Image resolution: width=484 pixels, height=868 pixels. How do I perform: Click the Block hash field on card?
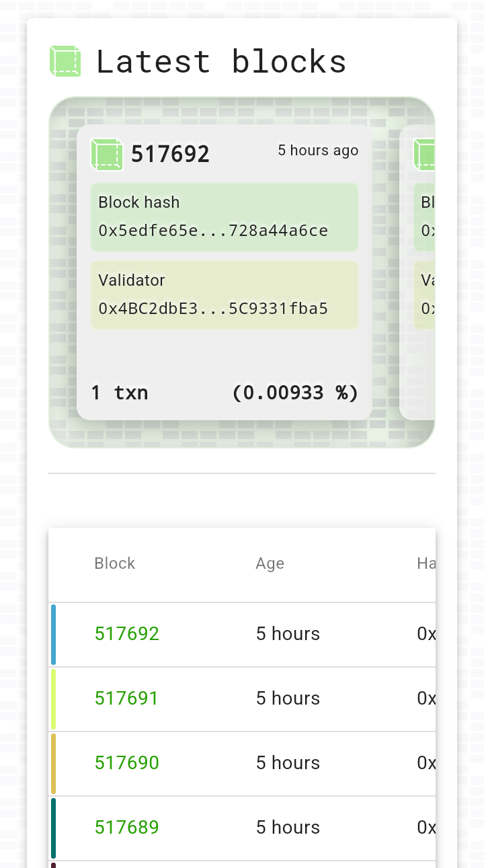point(225,217)
